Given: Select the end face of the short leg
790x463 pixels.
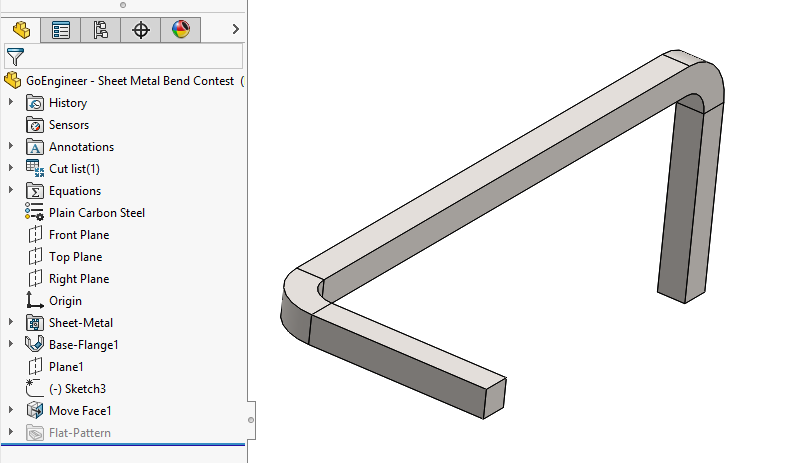Looking at the screenshot, I should 495,398.
